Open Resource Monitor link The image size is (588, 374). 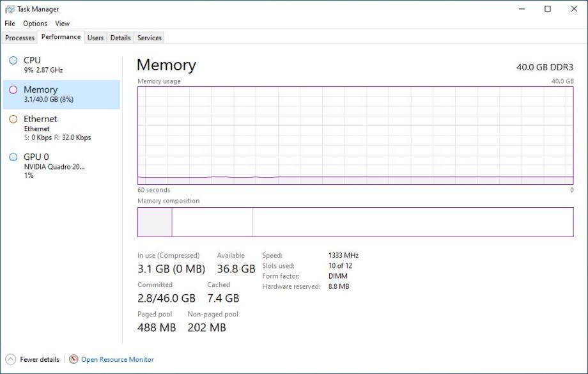pos(118,359)
